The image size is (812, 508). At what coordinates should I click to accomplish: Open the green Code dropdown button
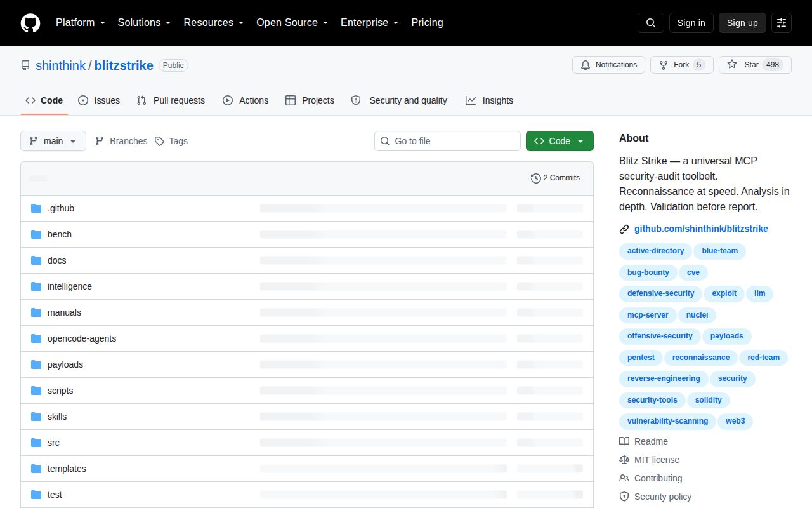[560, 141]
